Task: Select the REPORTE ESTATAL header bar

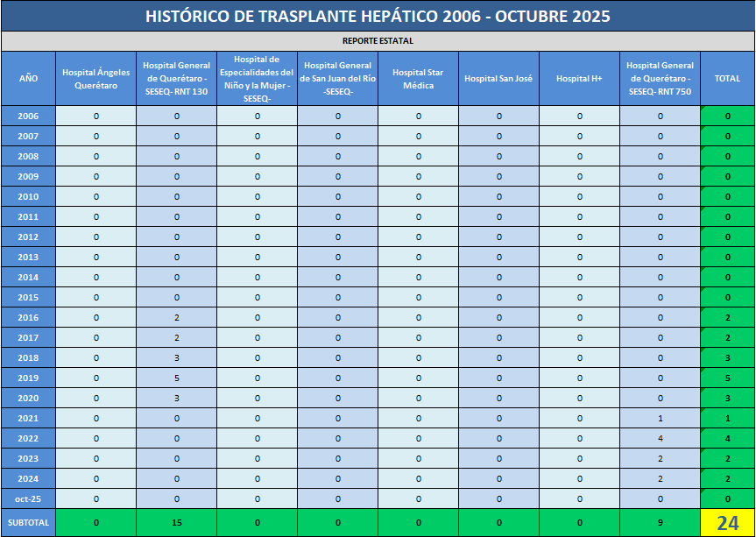Action: point(378,40)
